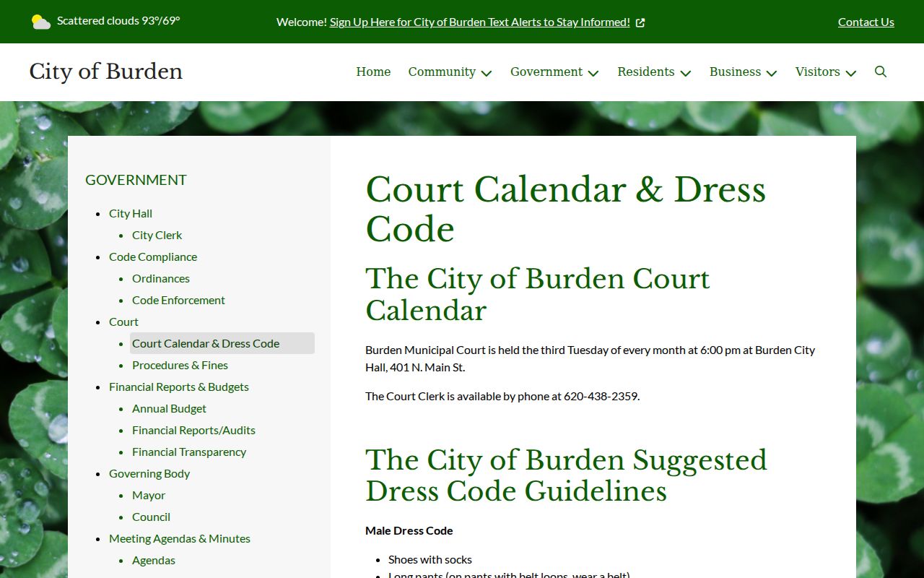Open the Ordinances sidebar link

pos(161,278)
